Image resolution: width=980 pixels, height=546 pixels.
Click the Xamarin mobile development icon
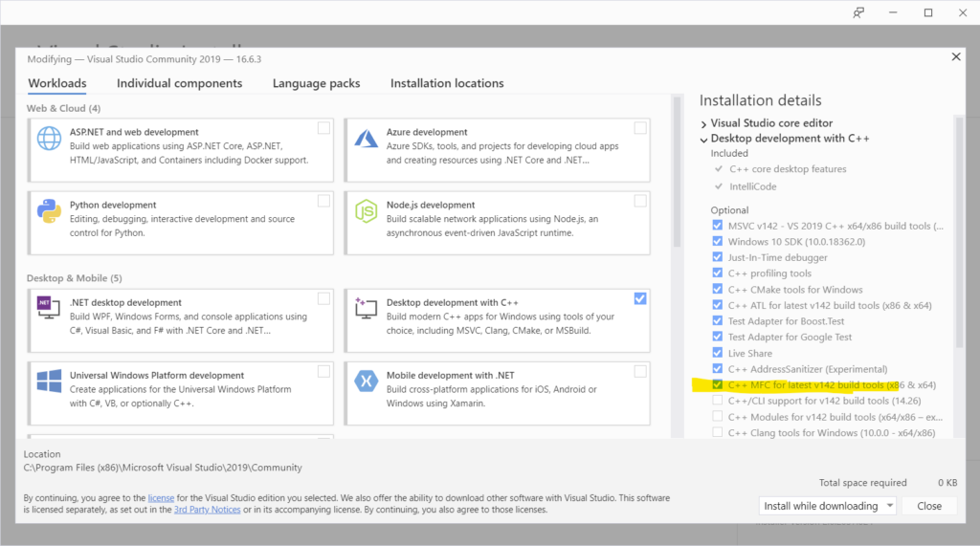tap(367, 382)
